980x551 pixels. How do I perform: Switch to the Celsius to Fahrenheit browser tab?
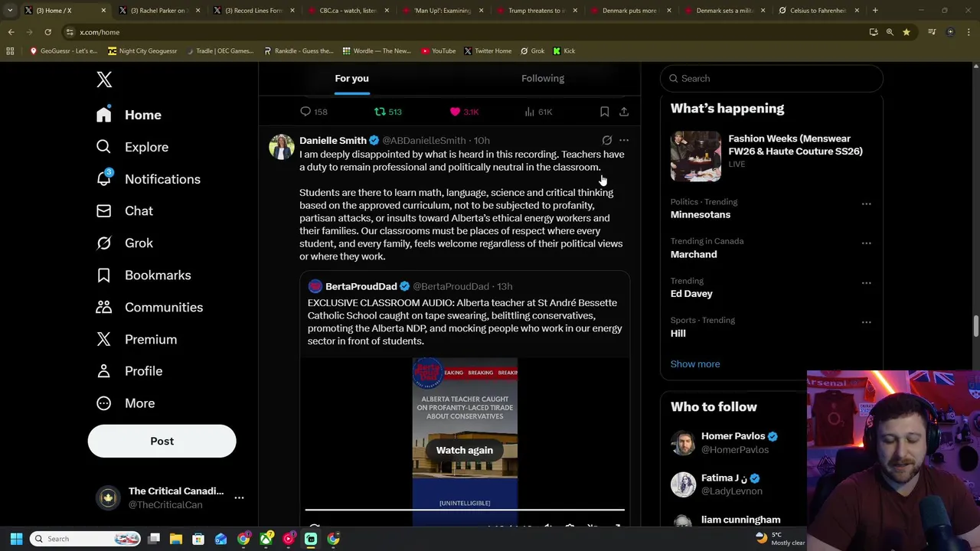pos(818,11)
